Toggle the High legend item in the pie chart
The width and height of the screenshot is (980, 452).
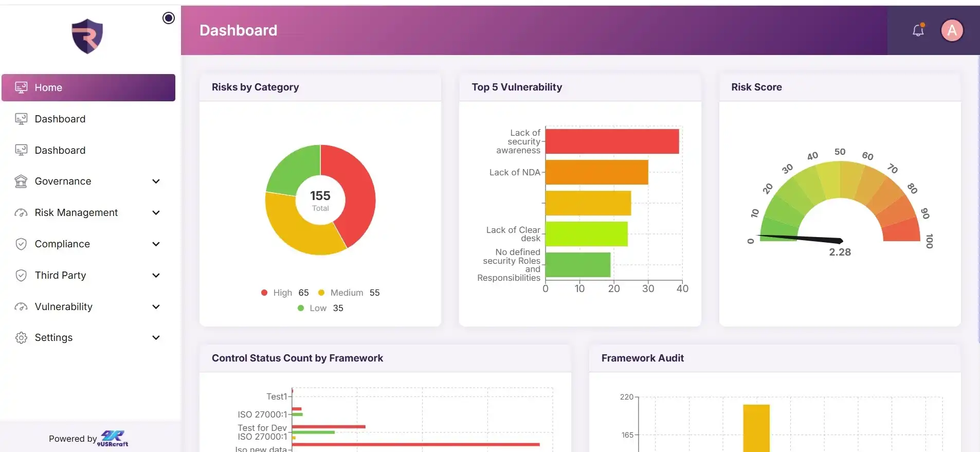coord(282,293)
